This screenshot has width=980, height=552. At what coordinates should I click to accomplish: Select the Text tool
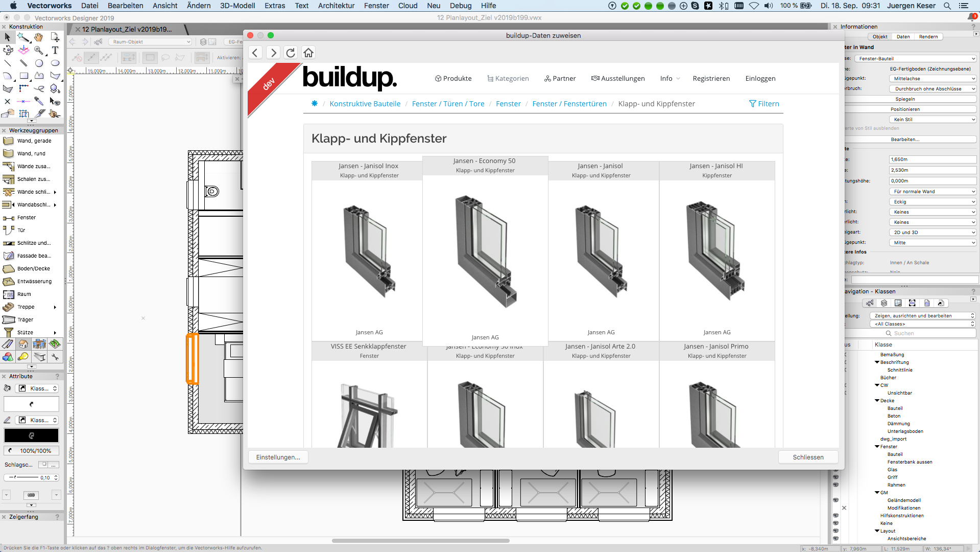(x=55, y=50)
